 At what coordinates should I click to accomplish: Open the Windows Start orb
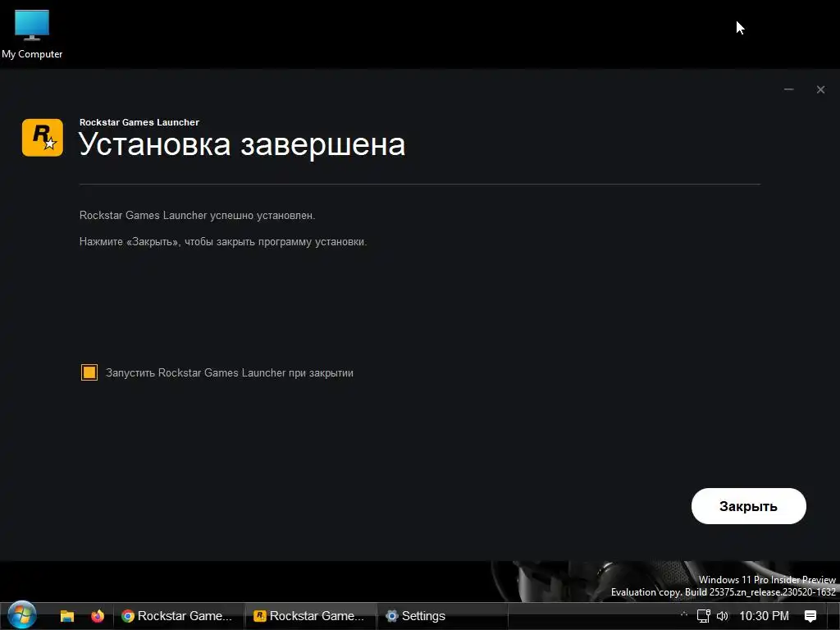point(22,615)
